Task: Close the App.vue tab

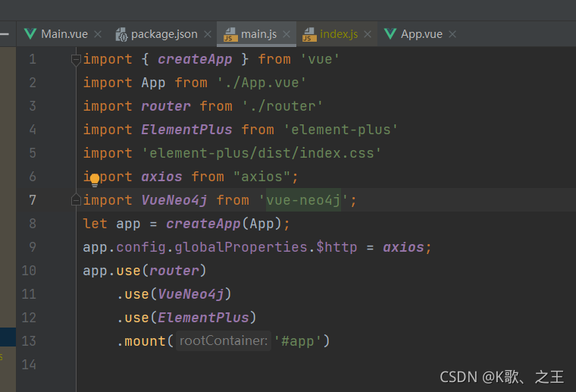Action: [452, 34]
